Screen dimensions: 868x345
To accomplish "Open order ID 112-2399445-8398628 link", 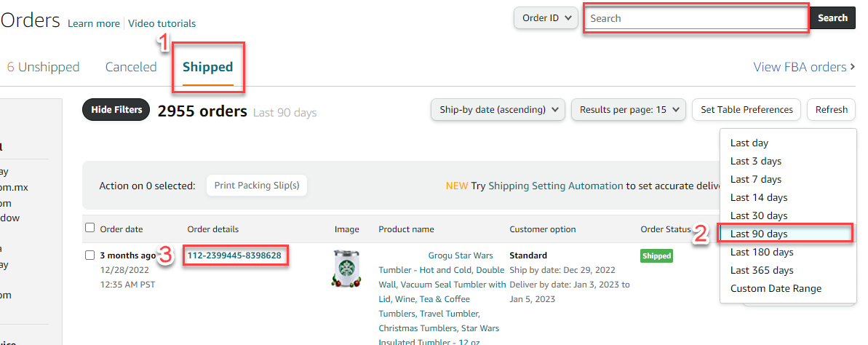I will (x=235, y=256).
